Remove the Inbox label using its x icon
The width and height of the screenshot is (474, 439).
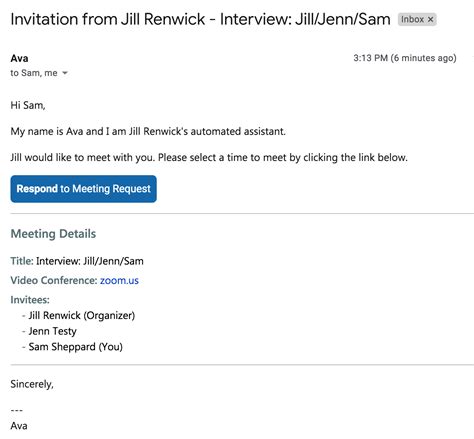coord(430,20)
